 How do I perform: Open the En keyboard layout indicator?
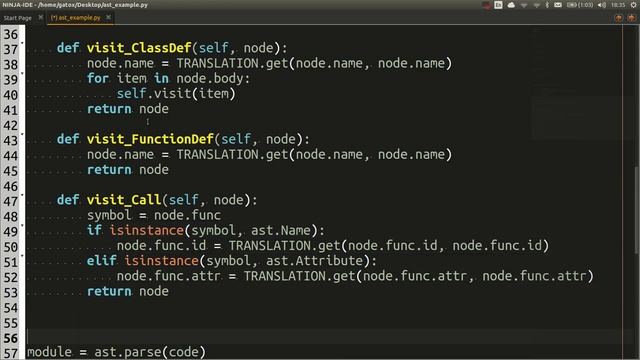click(498, 5)
